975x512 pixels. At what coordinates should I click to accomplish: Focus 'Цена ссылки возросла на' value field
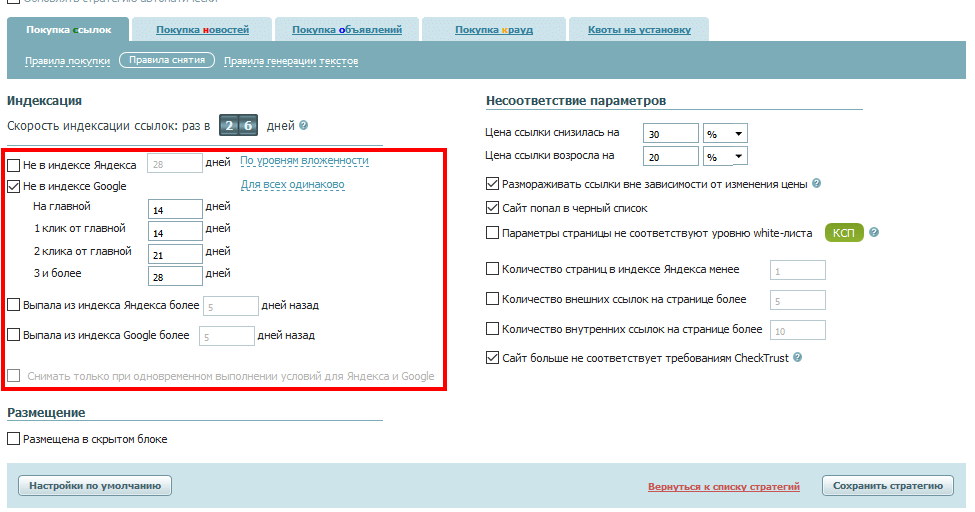(671, 156)
